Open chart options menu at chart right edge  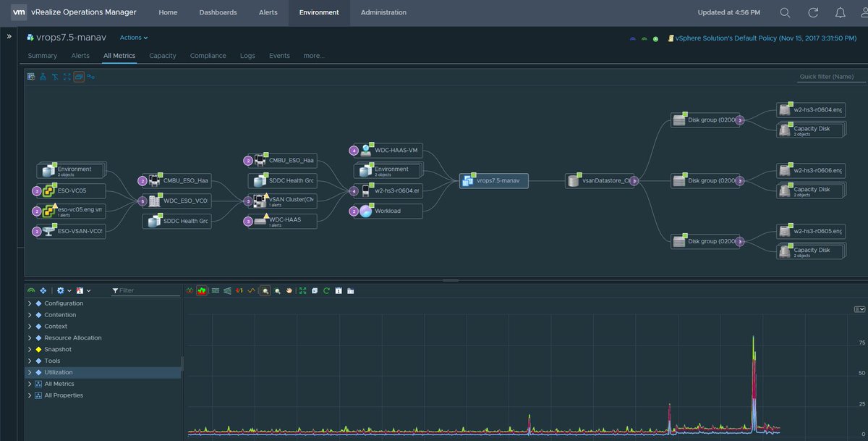[859, 309]
